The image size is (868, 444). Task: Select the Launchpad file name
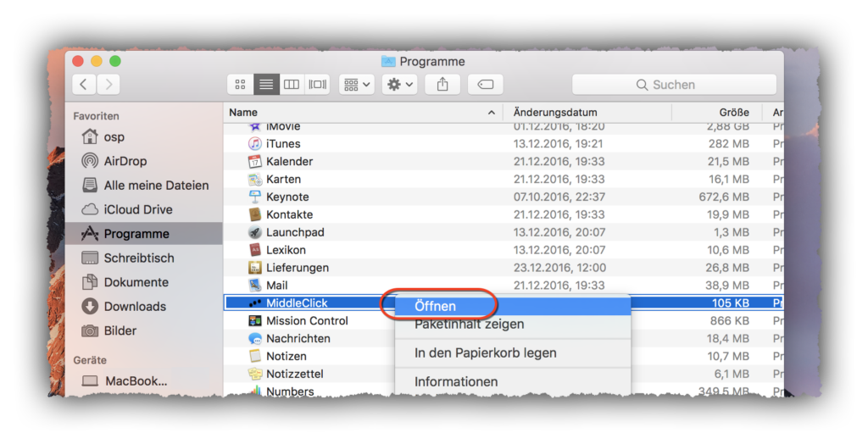coord(295,232)
